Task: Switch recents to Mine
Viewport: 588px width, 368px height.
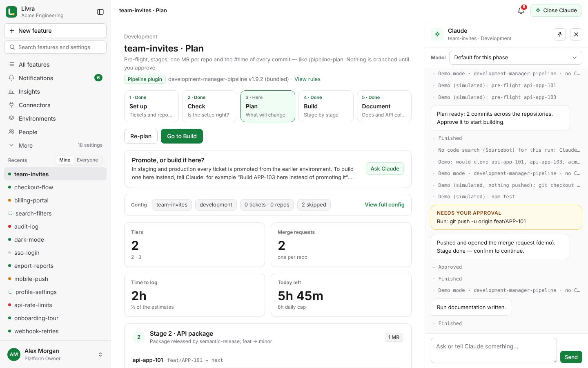Action: click(65, 160)
